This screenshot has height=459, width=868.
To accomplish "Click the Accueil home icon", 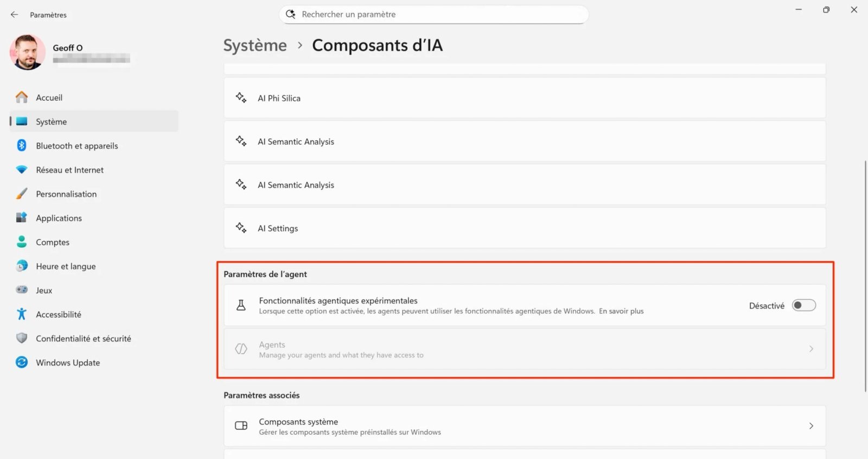I will point(22,98).
